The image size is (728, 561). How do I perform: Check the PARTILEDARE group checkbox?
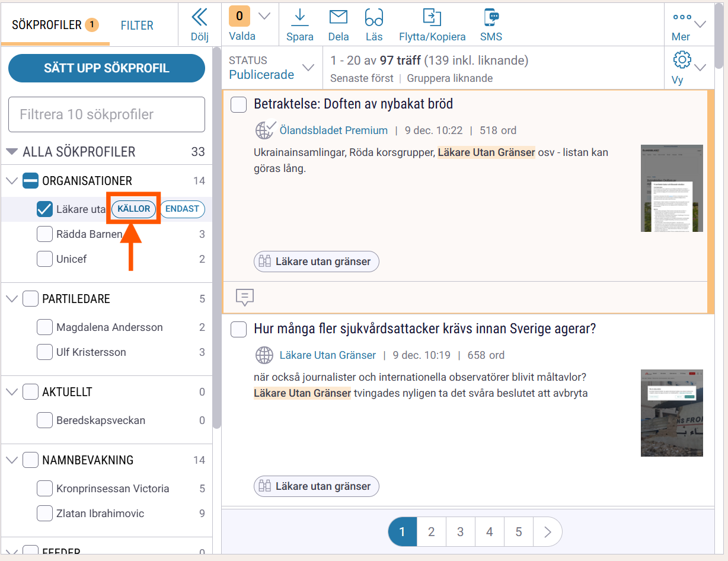pyautogui.click(x=30, y=299)
